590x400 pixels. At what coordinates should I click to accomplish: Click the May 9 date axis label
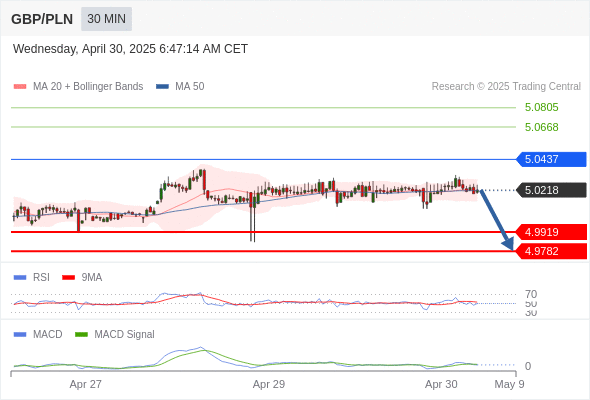[x=509, y=384]
